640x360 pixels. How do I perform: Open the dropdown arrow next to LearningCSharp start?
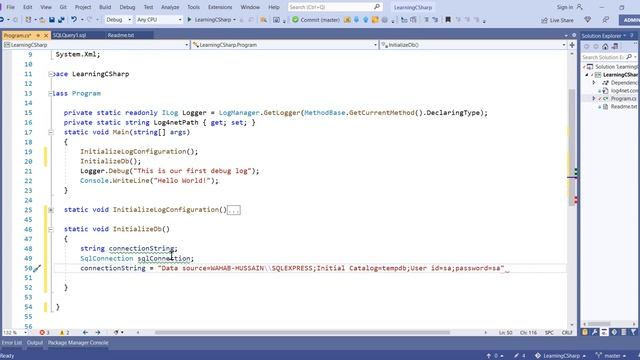pyautogui.click(x=235, y=20)
